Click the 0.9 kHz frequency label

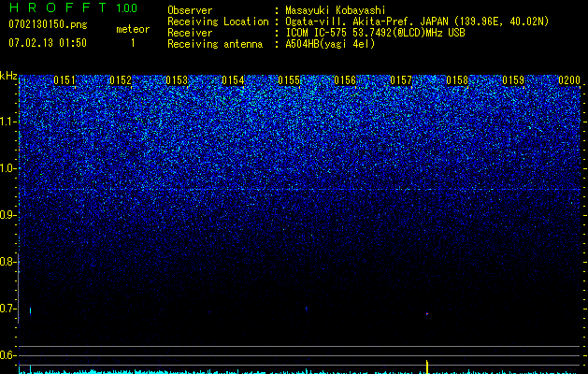point(7,215)
